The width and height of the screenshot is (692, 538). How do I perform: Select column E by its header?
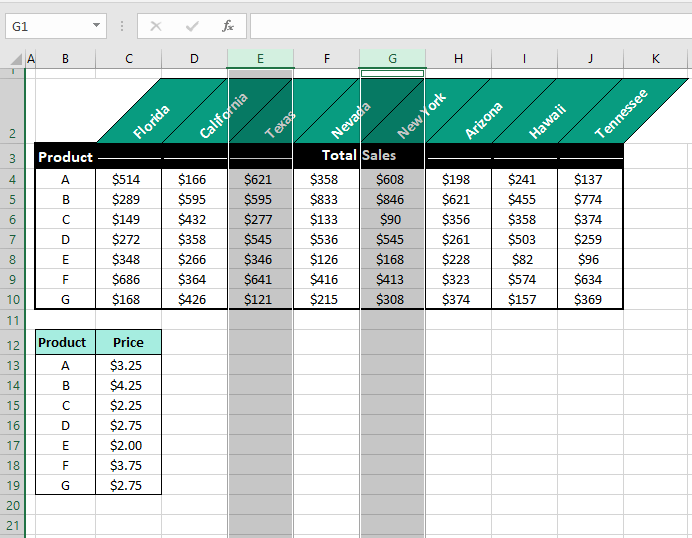pyautogui.click(x=260, y=59)
